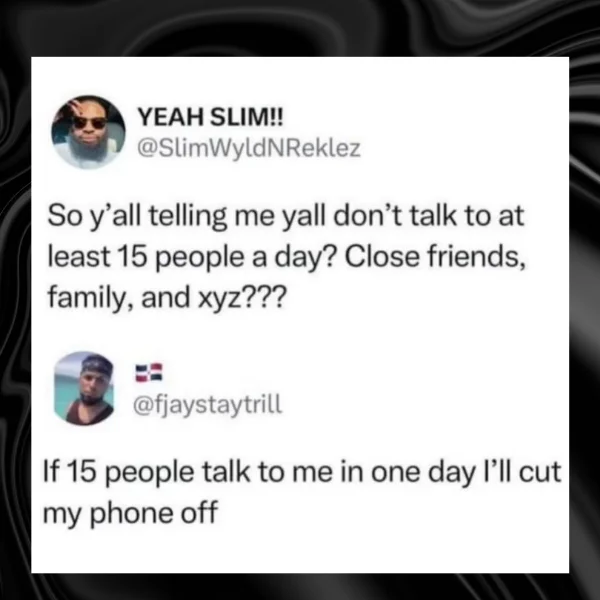Screen dimensions: 600x600
Task: Click the exclamation marks after SLIM
Action: [276, 117]
